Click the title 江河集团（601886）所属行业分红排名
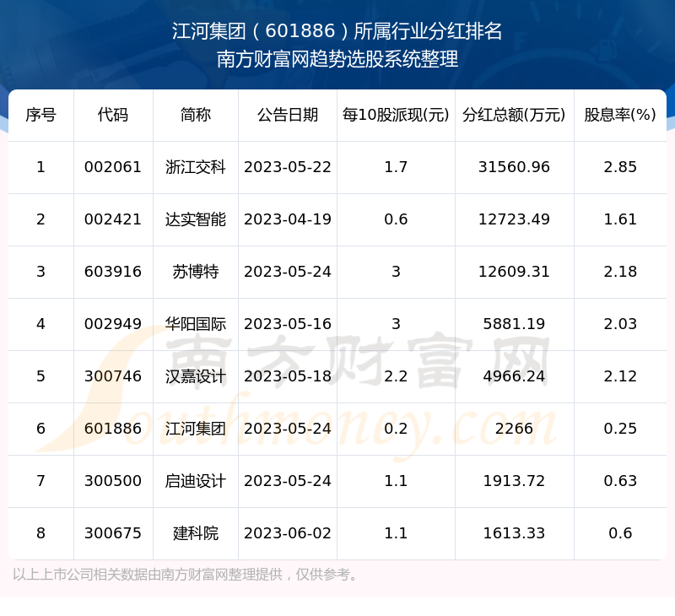 337,31
